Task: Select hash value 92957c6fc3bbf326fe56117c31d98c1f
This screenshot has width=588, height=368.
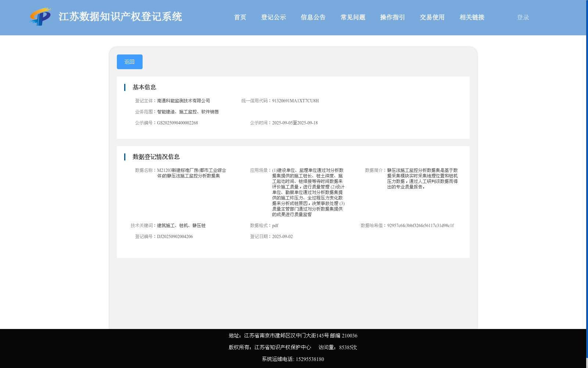Action: click(x=420, y=226)
